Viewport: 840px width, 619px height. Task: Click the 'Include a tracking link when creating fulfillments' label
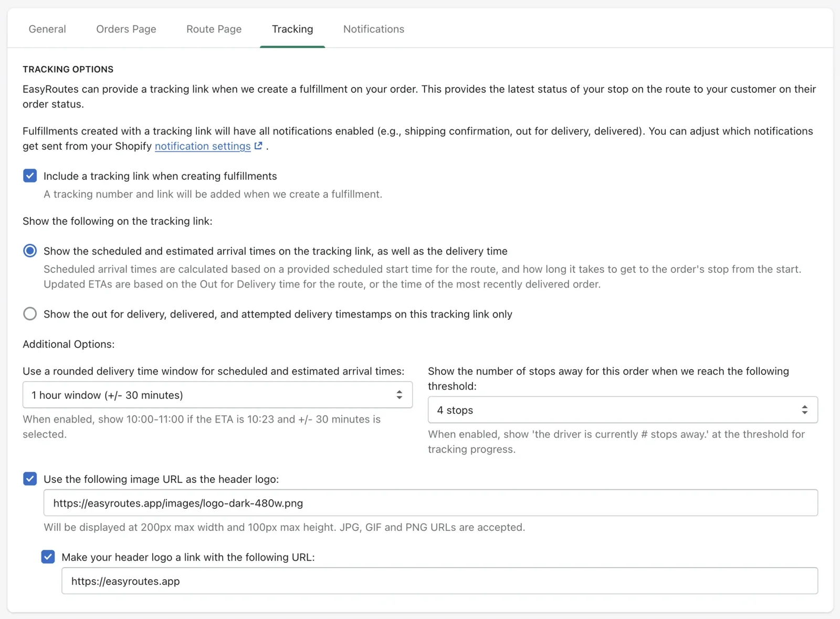[160, 176]
